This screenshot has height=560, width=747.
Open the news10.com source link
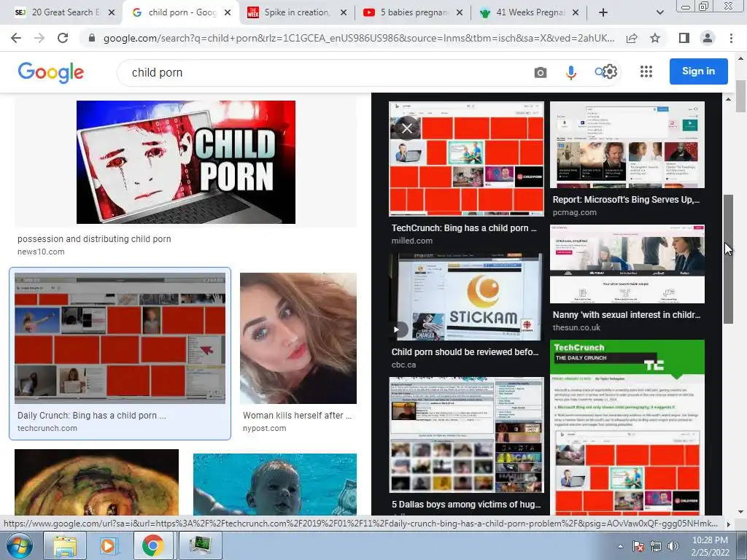click(41, 252)
